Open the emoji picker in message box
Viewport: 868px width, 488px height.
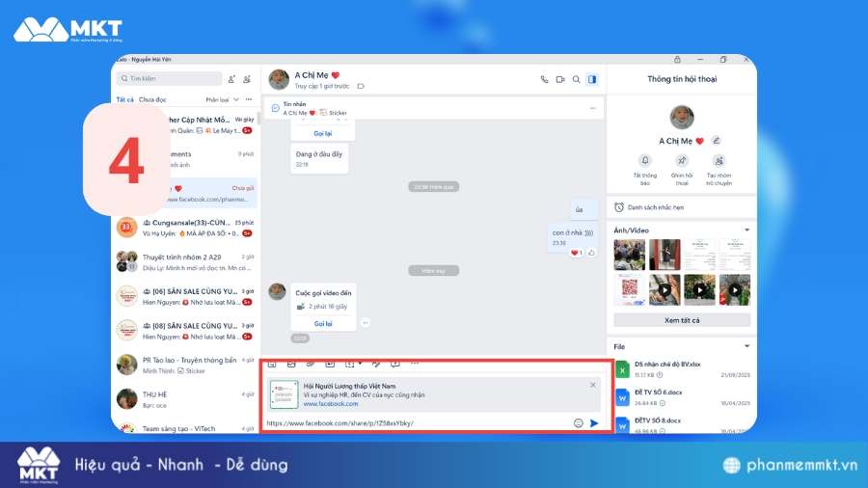pos(578,423)
